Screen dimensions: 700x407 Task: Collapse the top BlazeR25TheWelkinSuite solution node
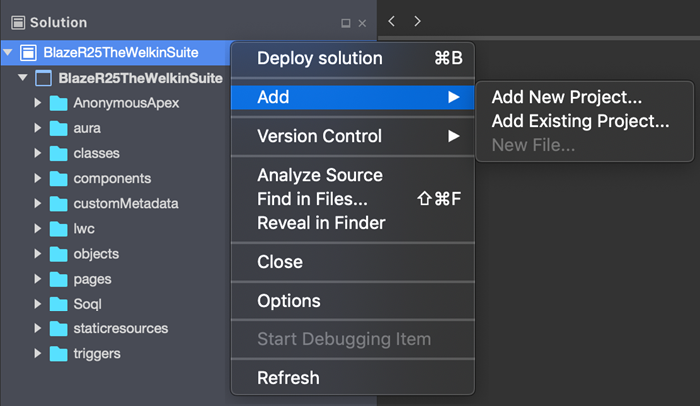(x=8, y=52)
